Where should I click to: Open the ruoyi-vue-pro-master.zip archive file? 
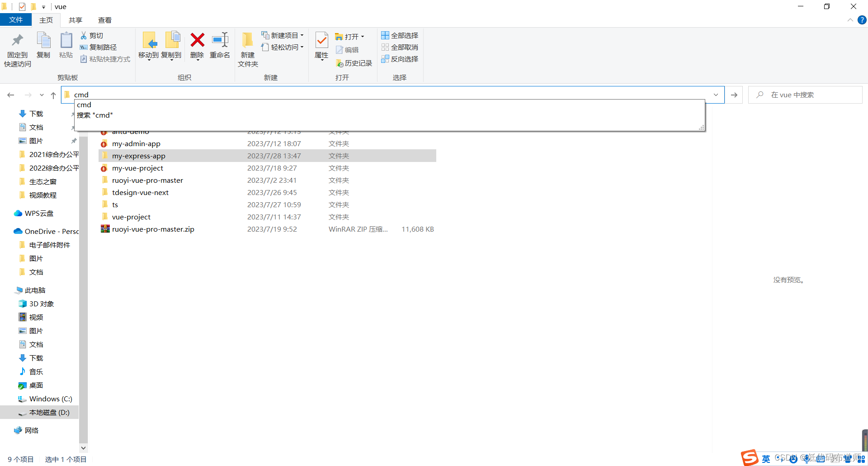click(153, 229)
